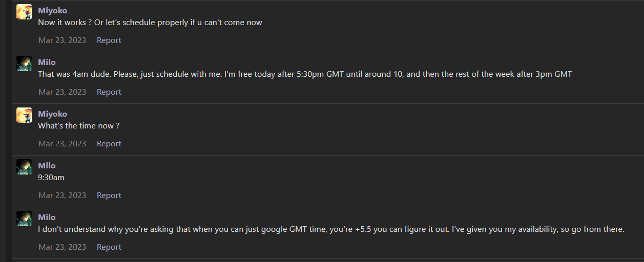The width and height of the screenshot is (644, 262).
Task: Click Miyoko's avatar beside "Now it works ?" message
Action: point(24,12)
